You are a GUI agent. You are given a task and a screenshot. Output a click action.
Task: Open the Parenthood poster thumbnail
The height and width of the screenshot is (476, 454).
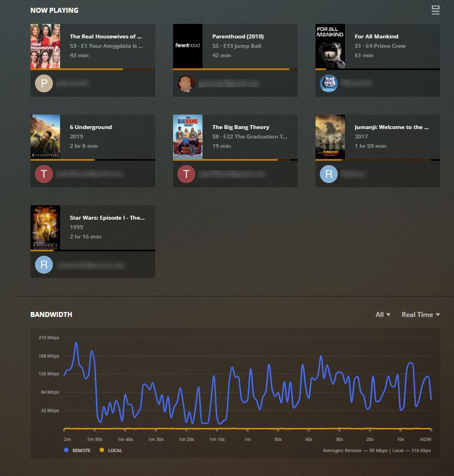[187, 46]
